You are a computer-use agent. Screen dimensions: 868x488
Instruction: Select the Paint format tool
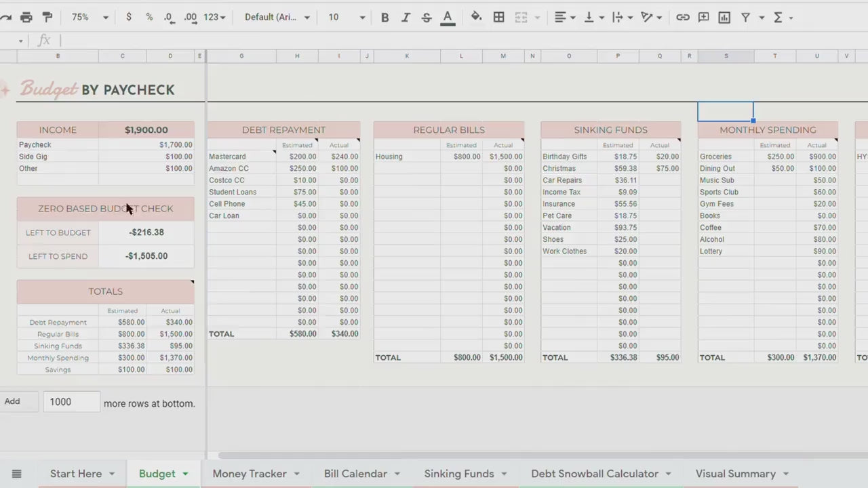(47, 17)
